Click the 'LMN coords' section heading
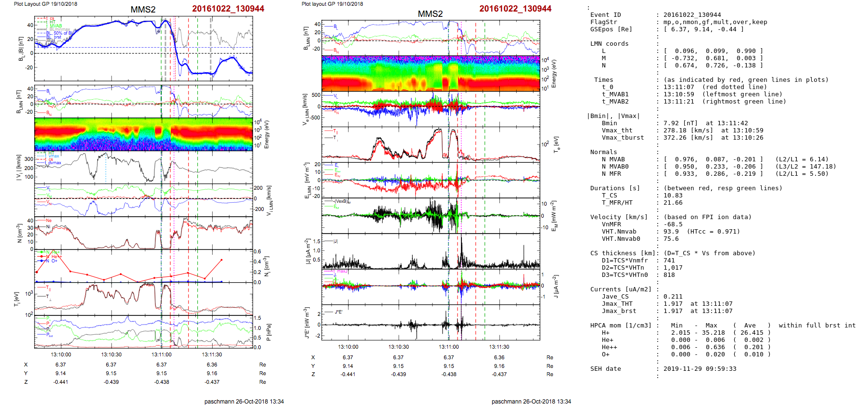868x405 pixels. 610,44
